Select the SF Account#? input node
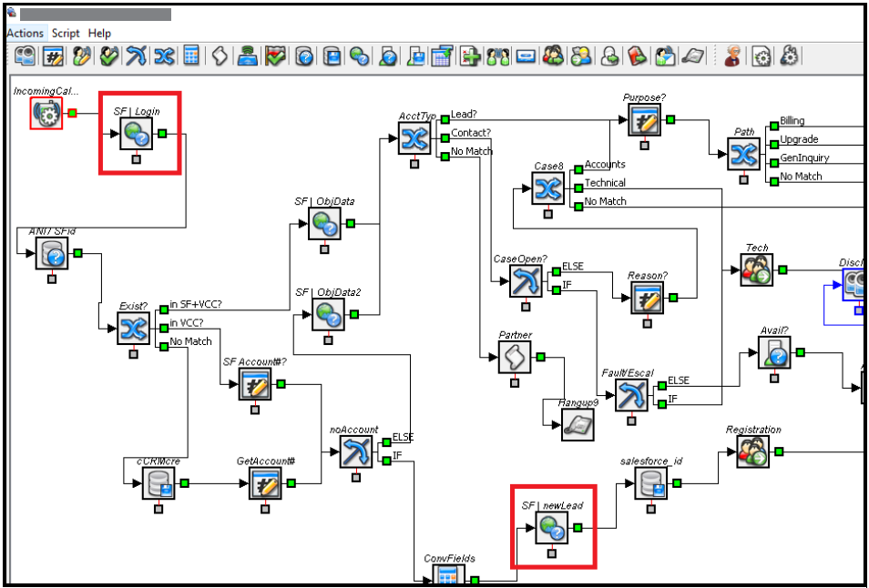Image resolution: width=869 pixels, height=588 pixels. [x=255, y=384]
